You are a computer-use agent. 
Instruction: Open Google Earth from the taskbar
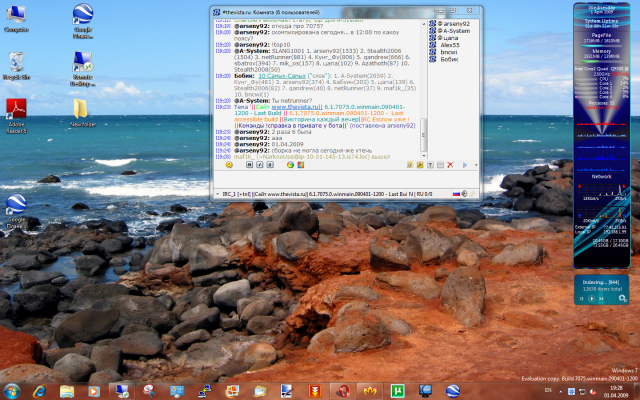point(453,391)
